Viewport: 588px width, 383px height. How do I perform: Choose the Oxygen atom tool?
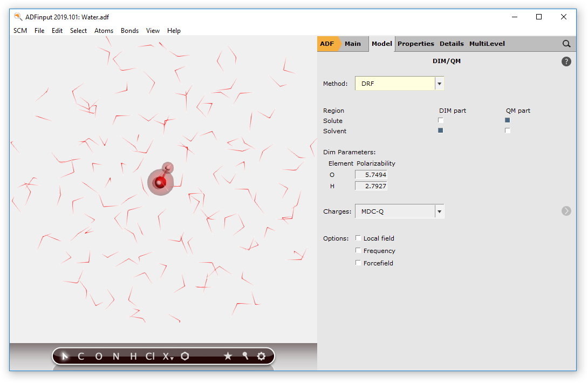(x=98, y=357)
